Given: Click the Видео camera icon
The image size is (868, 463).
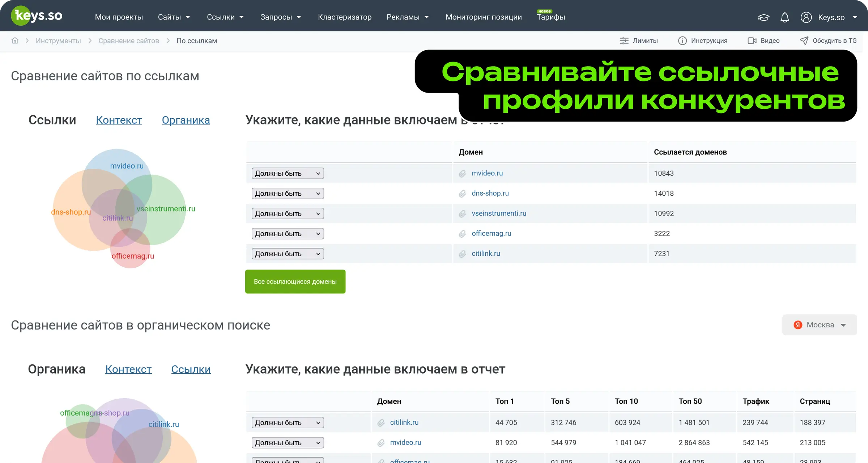Looking at the screenshot, I should tap(752, 41).
